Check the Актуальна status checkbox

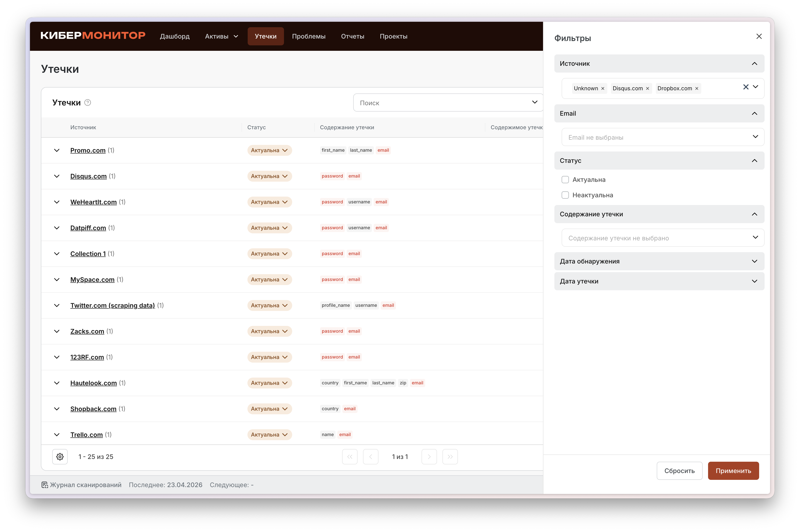tap(565, 179)
